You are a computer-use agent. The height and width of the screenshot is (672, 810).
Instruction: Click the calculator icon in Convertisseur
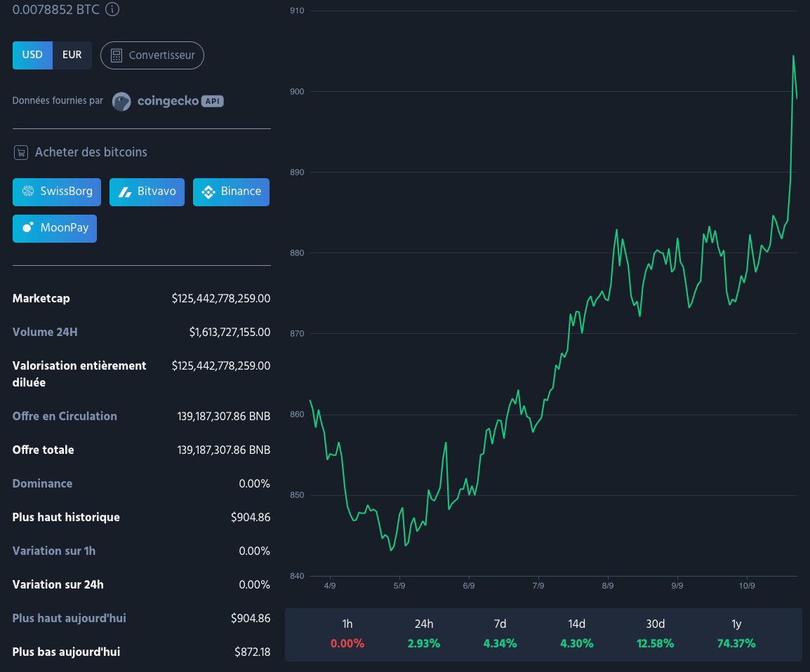(x=117, y=55)
